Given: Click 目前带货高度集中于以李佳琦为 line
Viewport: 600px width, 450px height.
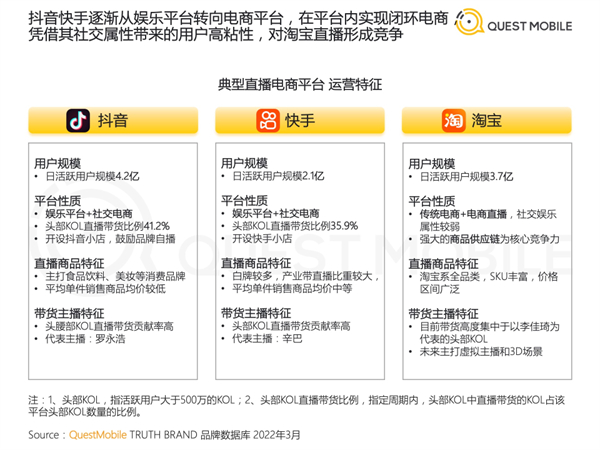Looking at the screenshot, I should pos(489,326).
